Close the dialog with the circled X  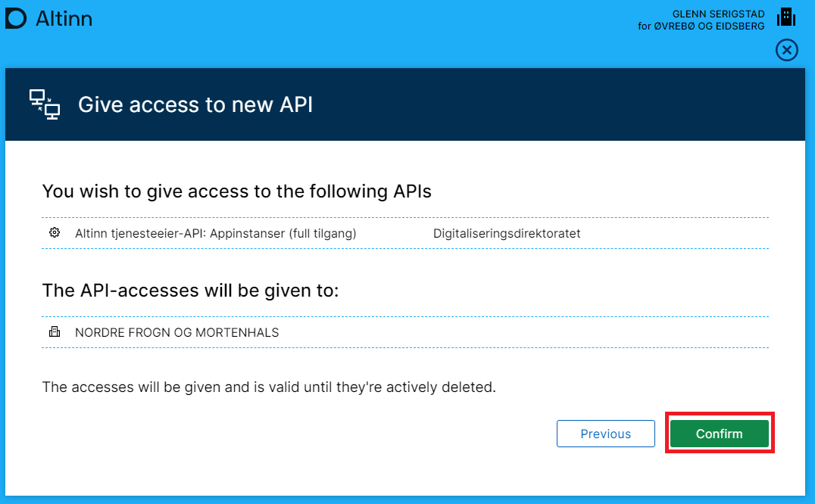point(787,50)
